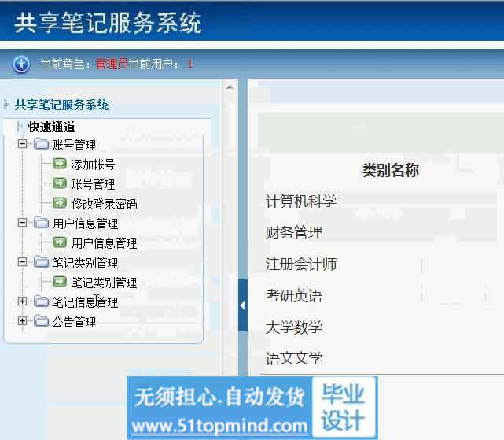Select the 公告管理 folder label
Screen dimensions: 504x440
point(74,322)
